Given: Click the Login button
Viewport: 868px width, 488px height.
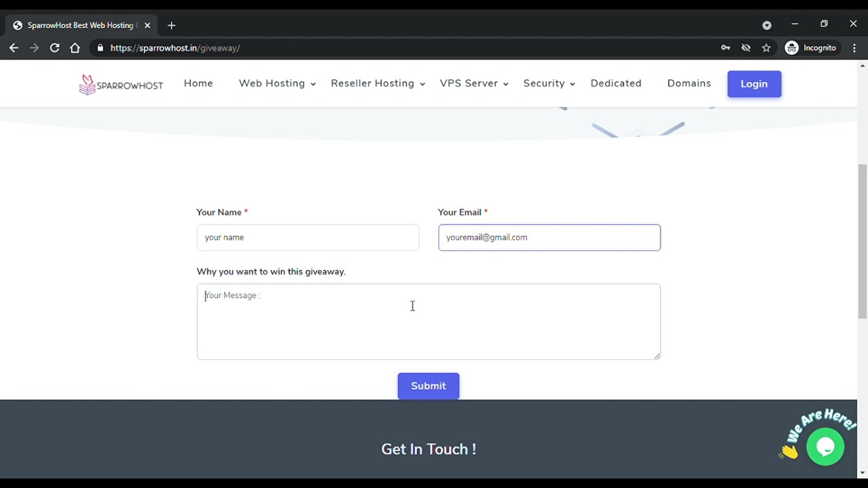Looking at the screenshot, I should click(x=754, y=84).
